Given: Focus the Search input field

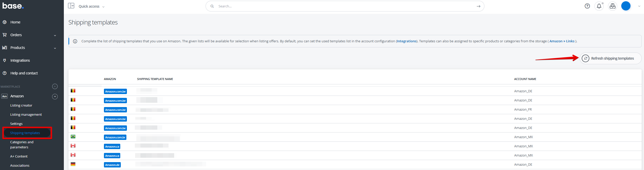Looking at the screenshot, I should point(342,6).
